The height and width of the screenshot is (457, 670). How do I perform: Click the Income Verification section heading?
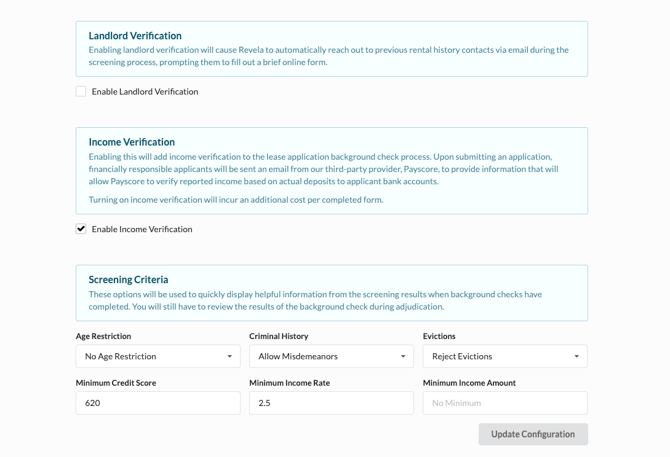pyautogui.click(x=131, y=142)
